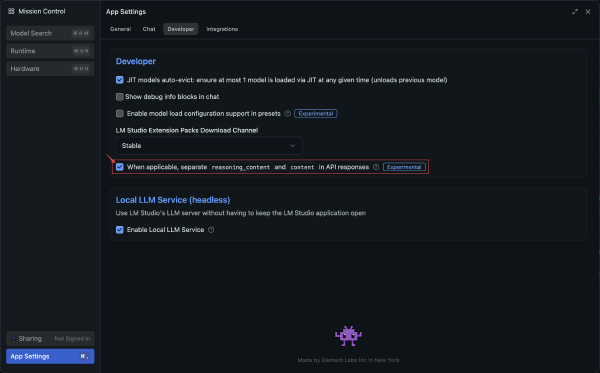The image size is (600, 373).
Task: Toggle JIT models auto-evict checkbox
Action: pyautogui.click(x=120, y=80)
